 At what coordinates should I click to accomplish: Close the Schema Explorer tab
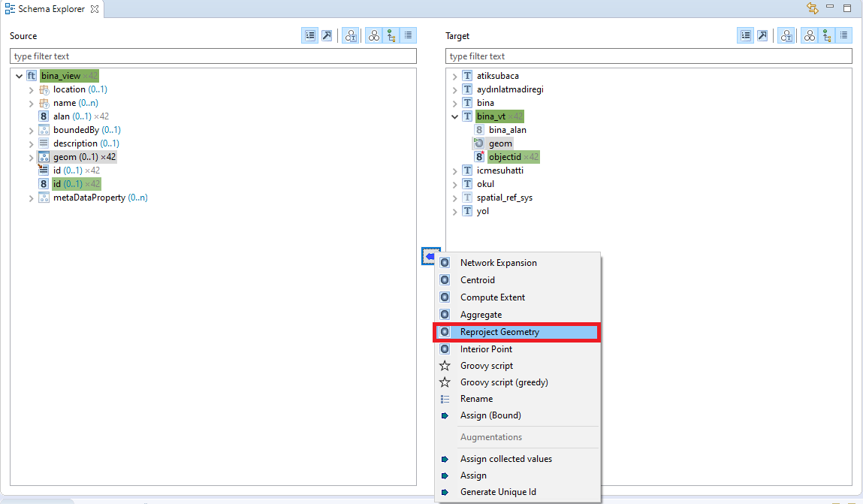95,9
